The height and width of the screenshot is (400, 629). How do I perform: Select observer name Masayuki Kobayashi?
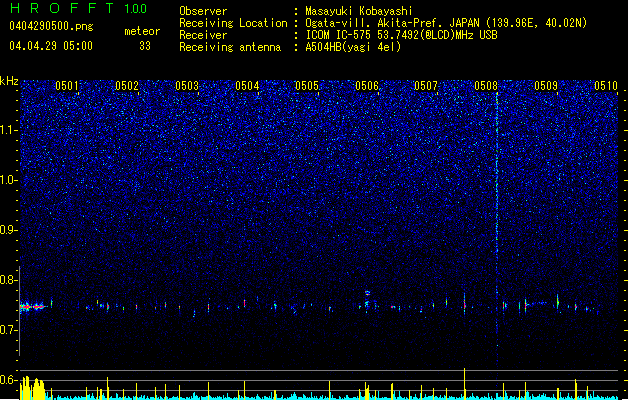click(359, 11)
